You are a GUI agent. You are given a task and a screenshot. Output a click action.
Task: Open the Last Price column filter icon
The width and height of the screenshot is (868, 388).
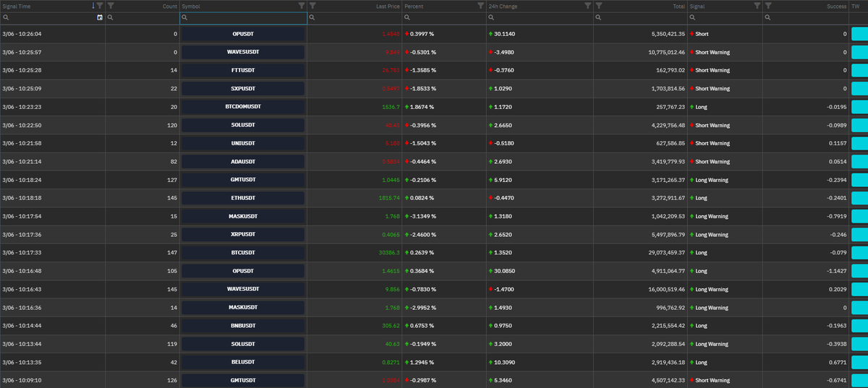(x=312, y=6)
